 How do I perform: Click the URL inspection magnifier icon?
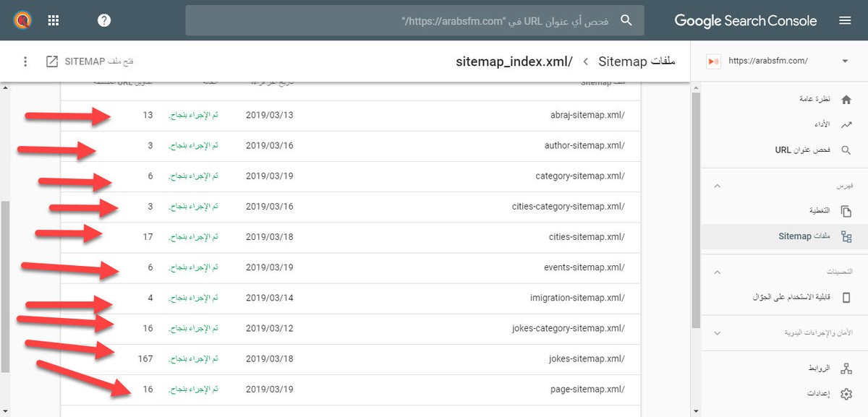[846, 150]
